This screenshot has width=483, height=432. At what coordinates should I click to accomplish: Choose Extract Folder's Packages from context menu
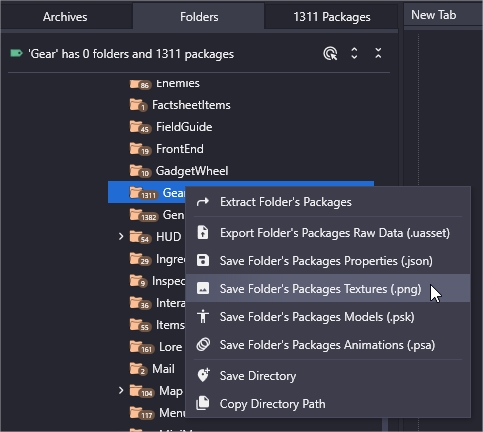[x=328, y=202]
